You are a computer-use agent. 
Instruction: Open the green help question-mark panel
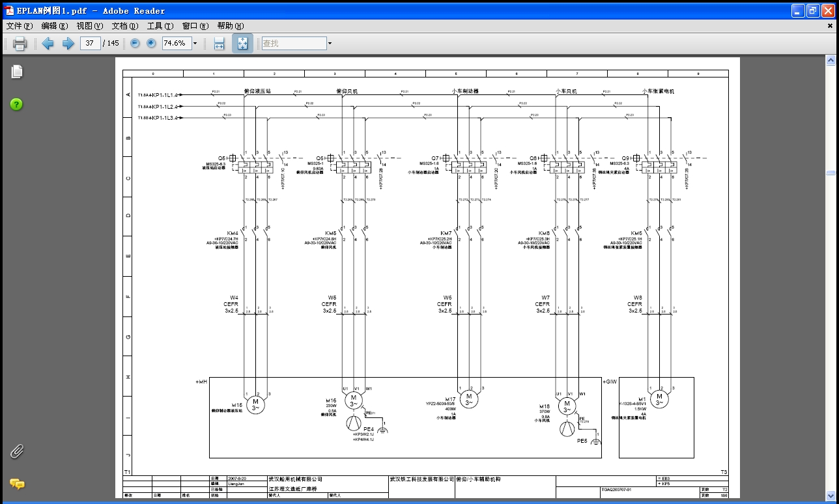click(17, 104)
